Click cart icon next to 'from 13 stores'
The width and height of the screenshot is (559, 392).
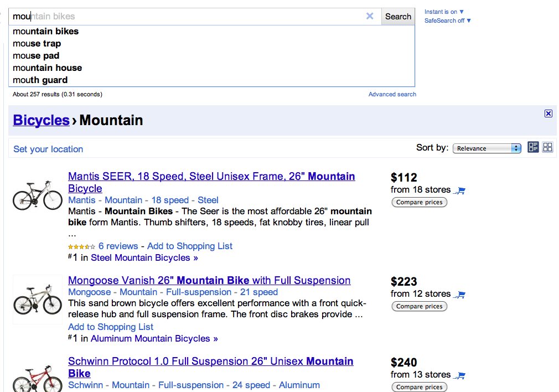[x=459, y=376]
